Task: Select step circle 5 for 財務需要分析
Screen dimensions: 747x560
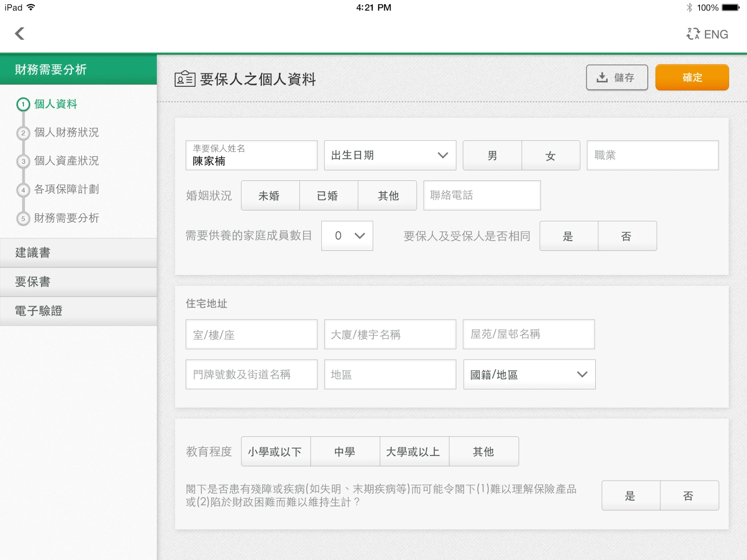Action: coord(23,219)
